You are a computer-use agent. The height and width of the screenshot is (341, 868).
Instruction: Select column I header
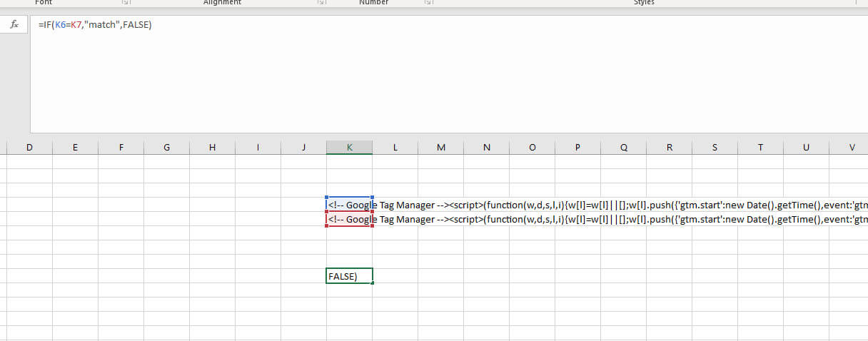[258, 147]
